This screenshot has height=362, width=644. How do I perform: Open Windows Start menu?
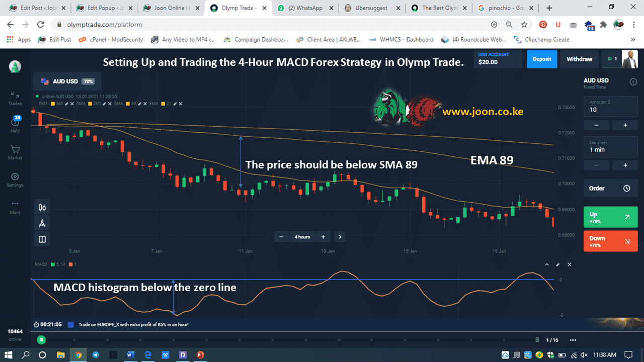[9, 355]
